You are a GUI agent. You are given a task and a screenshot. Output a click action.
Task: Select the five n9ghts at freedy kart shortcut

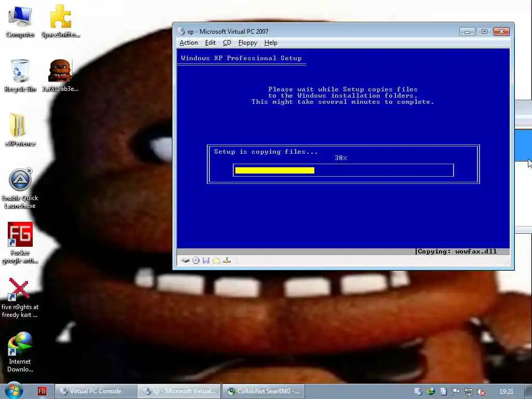(x=20, y=298)
